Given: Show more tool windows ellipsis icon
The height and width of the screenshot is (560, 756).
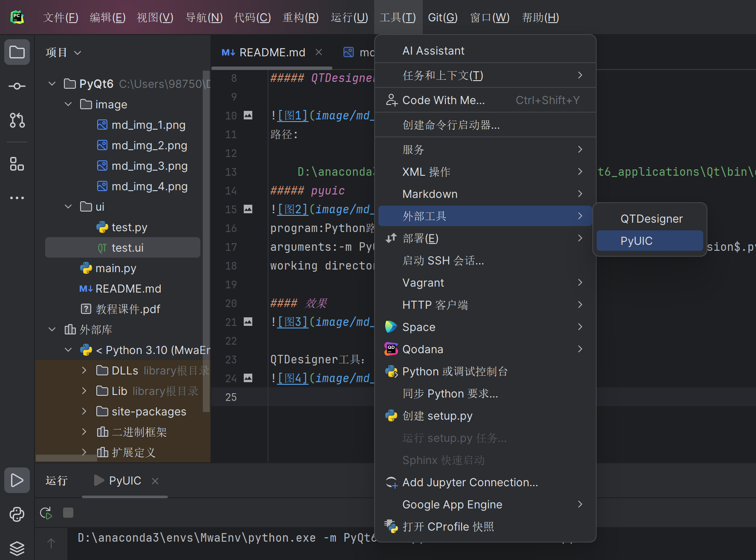Looking at the screenshot, I should [17, 198].
